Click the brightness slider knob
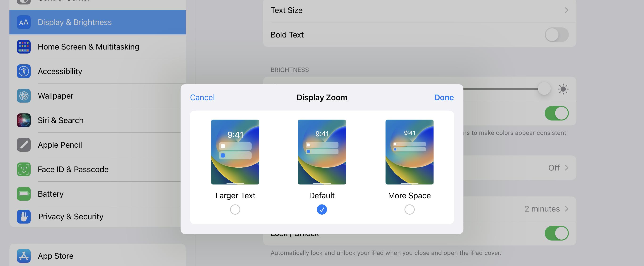The height and width of the screenshot is (266, 644). click(x=544, y=89)
